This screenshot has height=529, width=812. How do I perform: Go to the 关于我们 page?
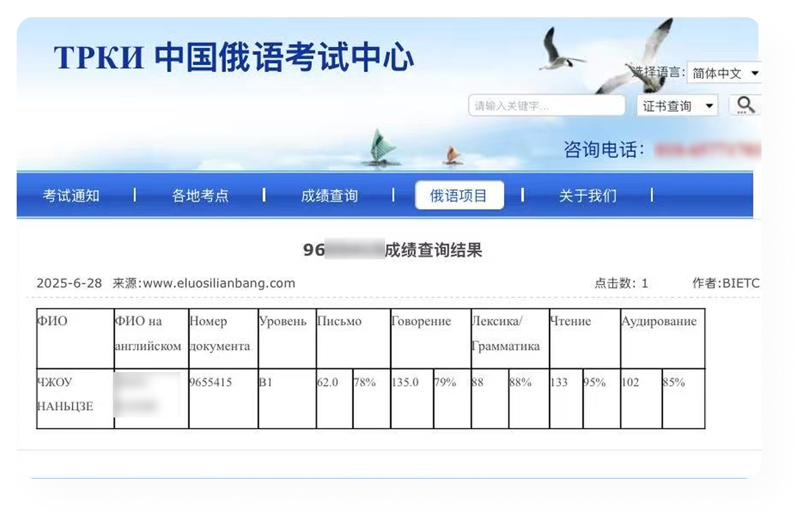pyautogui.click(x=588, y=196)
